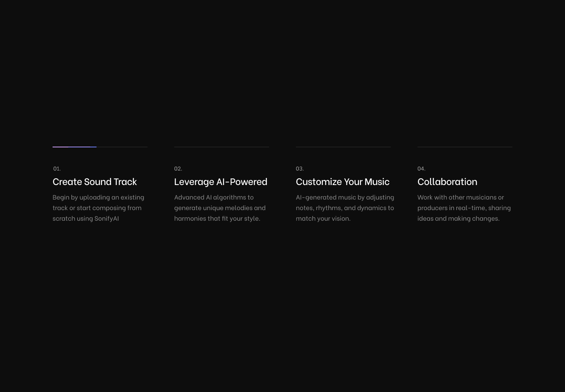Click the 'AI-generated music by adjusting' description
Screen dimensions: 565x392
coord(345,208)
